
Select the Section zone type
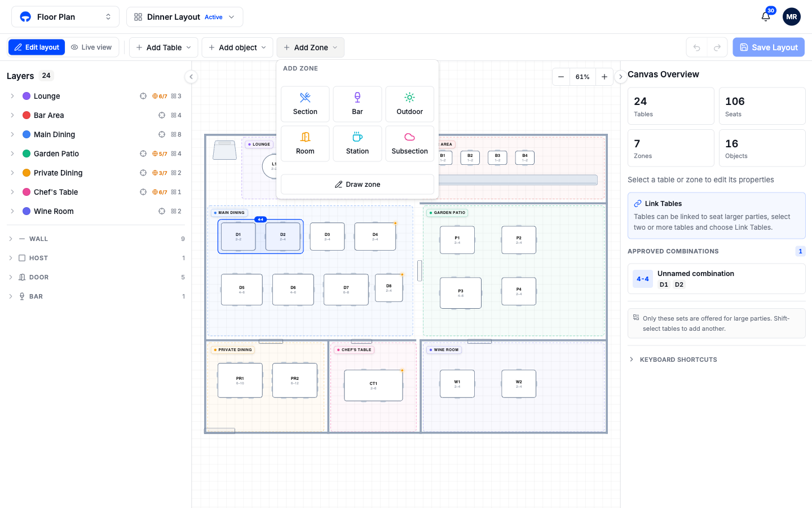point(305,104)
